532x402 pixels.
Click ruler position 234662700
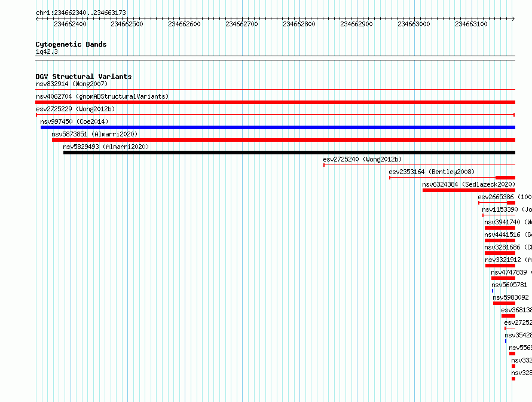(242, 24)
